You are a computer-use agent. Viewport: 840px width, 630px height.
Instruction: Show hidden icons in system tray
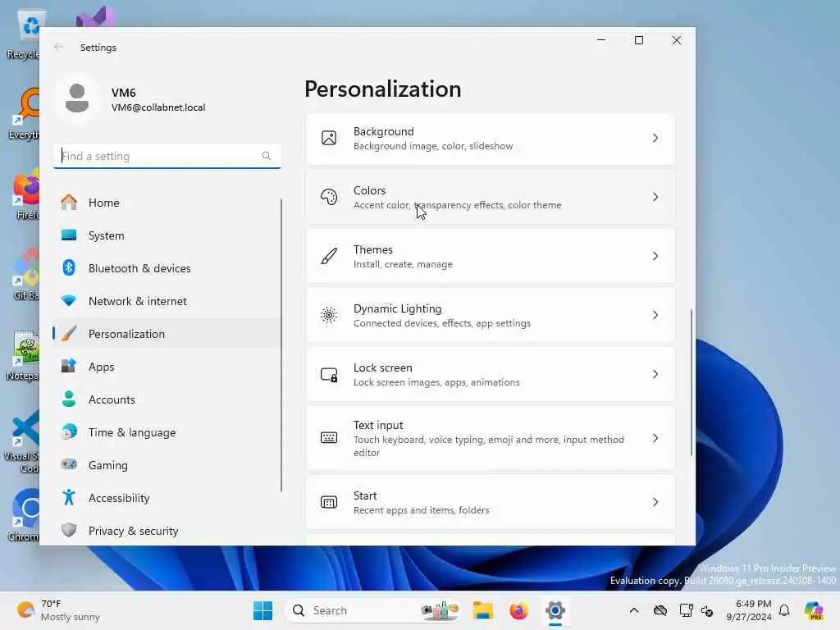tap(634, 610)
